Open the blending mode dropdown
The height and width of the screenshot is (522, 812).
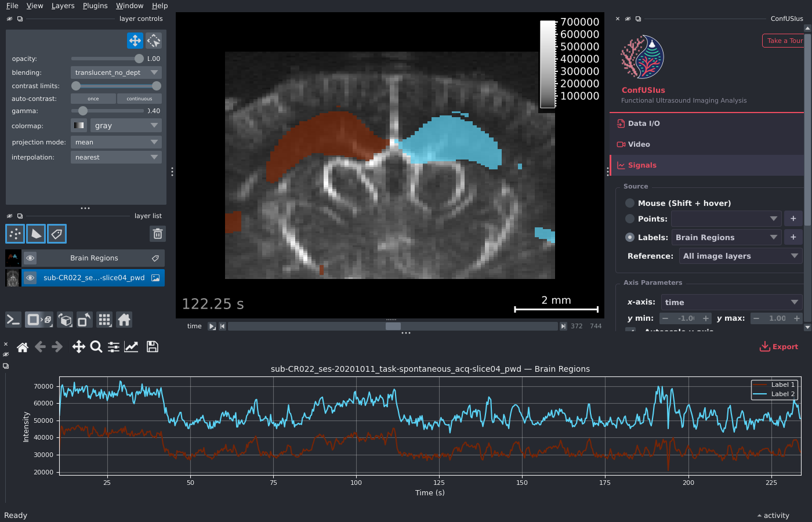(x=116, y=72)
